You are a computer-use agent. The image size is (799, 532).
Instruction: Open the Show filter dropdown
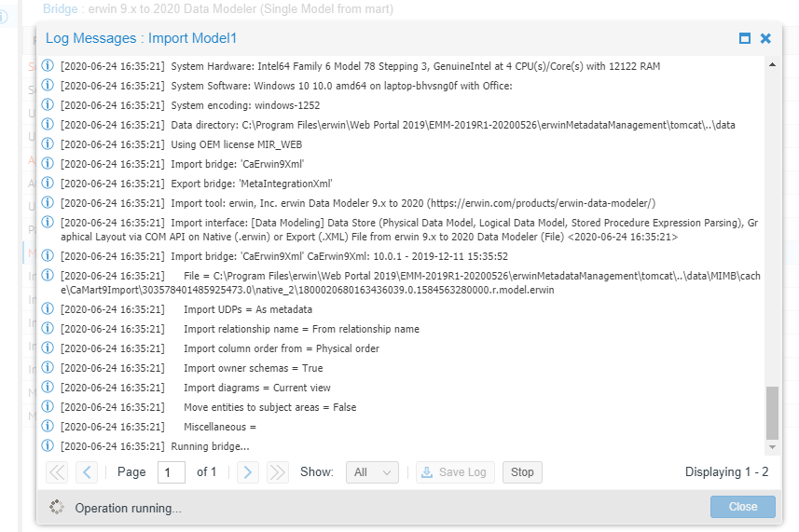[372, 472]
